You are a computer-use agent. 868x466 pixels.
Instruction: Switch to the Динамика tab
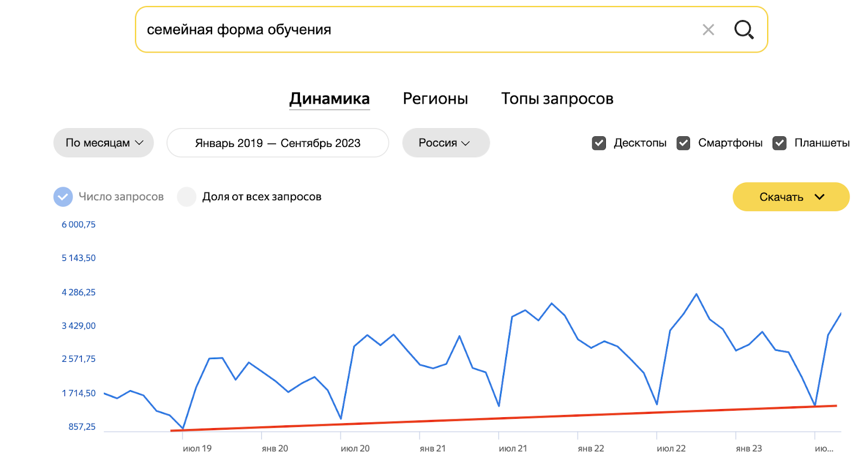pyautogui.click(x=329, y=99)
